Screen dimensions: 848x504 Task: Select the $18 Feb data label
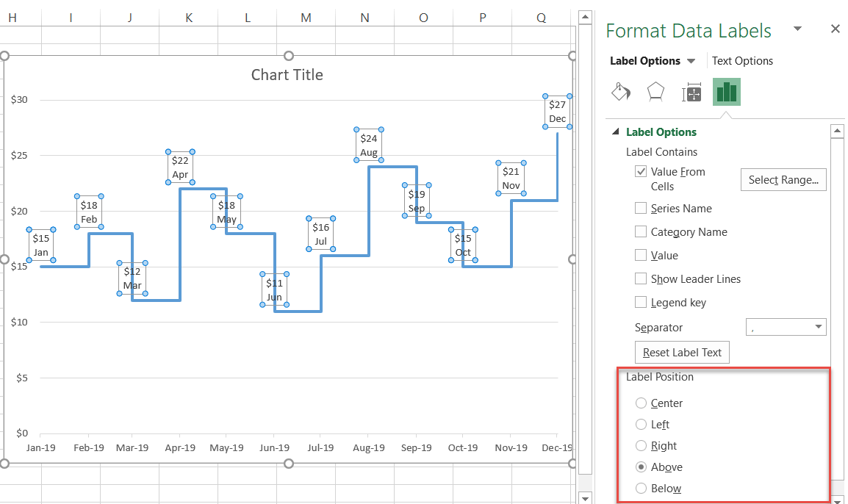tap(89, 212)
